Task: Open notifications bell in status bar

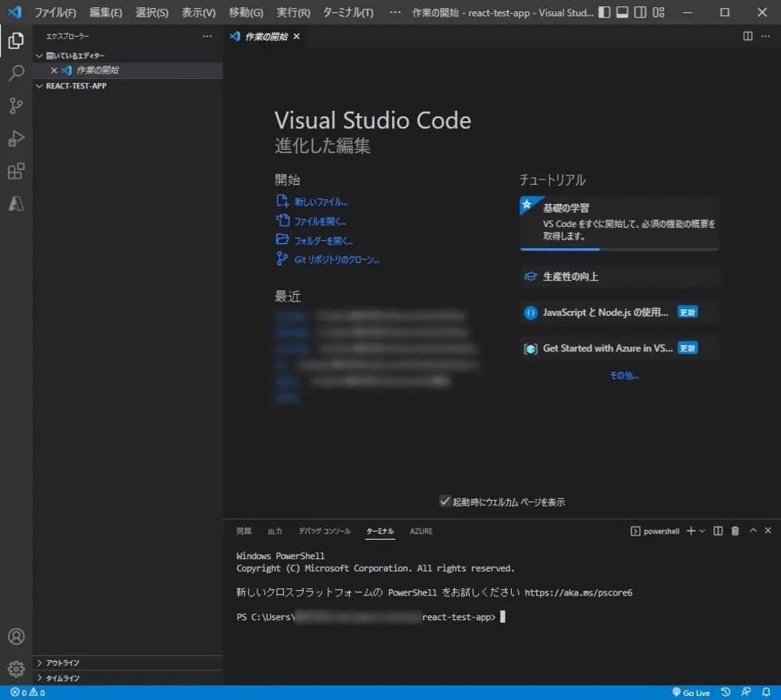Action: [766, 693]
